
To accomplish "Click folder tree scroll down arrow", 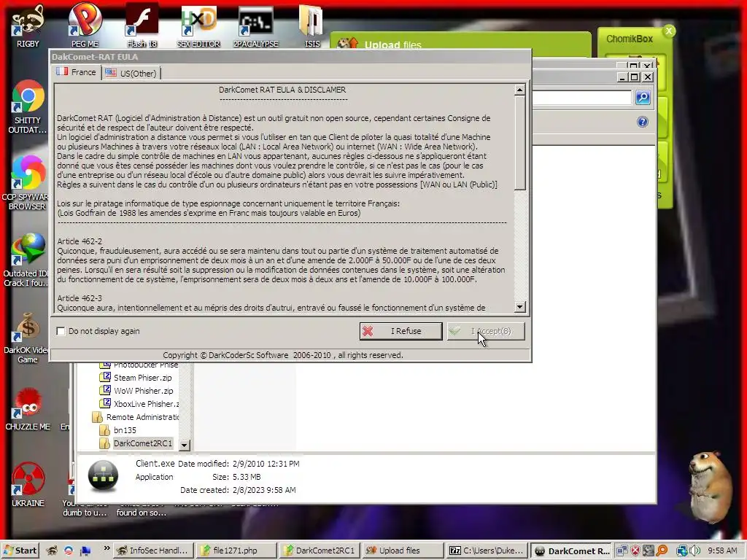I will coord(185,445).
